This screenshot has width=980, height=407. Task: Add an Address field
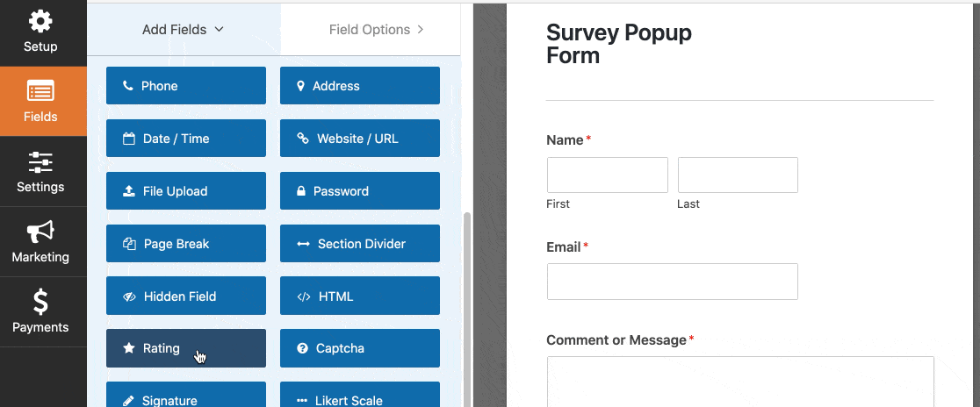point(359,86)
